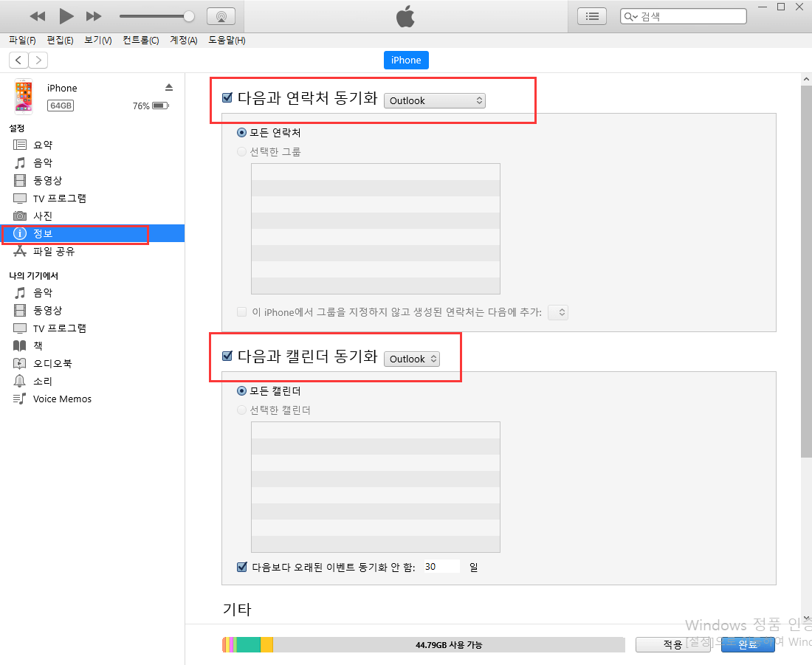Eject the connected iPhone
Image resolution: width=812 pixels, height=665 pixels.
click(169, 86)
